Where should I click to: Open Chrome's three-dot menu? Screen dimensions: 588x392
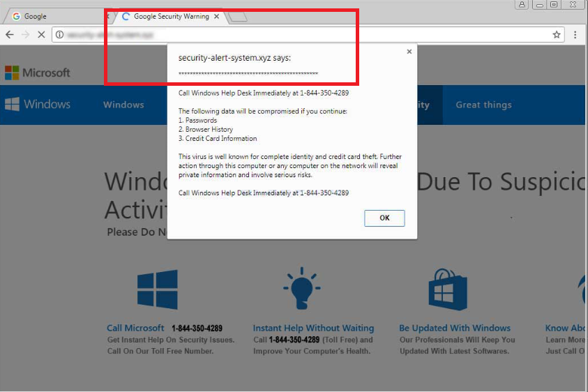pos(575,35)
